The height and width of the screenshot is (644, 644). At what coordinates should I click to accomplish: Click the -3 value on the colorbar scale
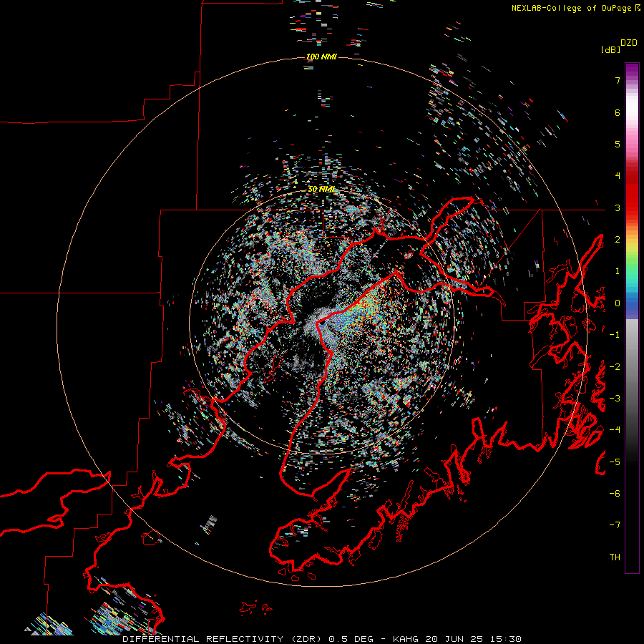pyautogui.click(x=615, y=399)
